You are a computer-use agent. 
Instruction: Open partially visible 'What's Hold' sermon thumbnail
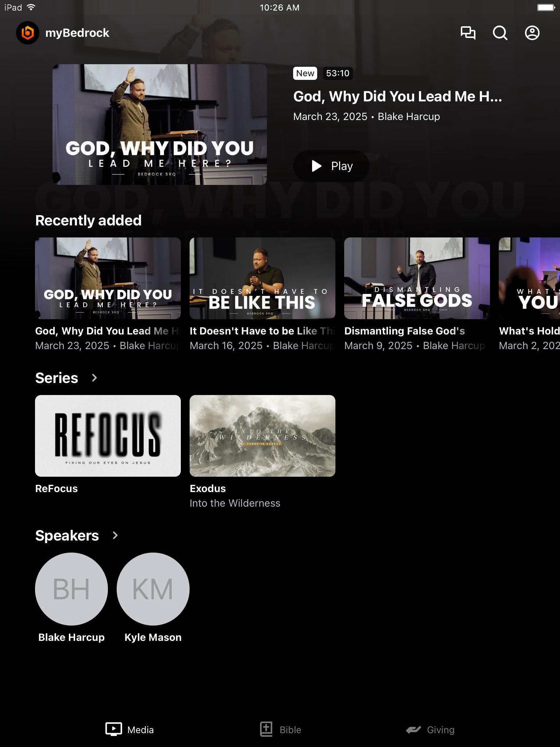(529, 278)
